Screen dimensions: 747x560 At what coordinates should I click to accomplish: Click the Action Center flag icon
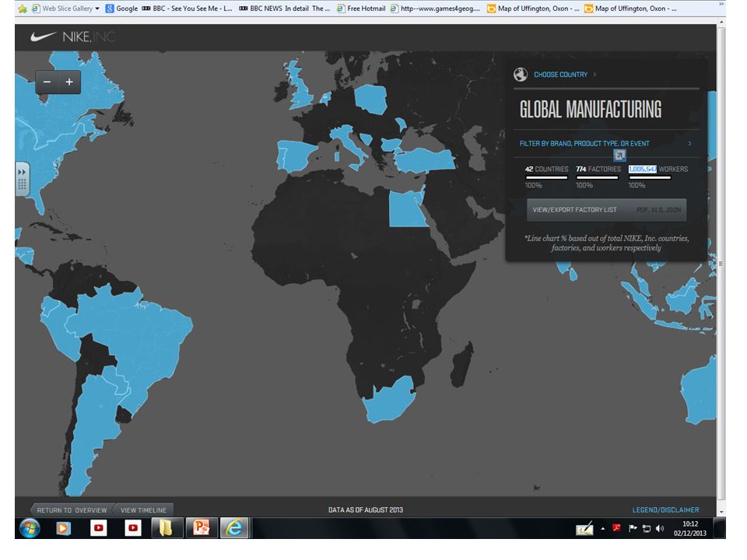tap(633, 528)
